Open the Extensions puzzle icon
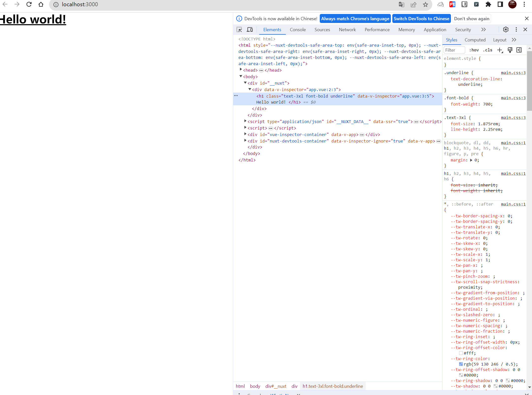This screenshot has width=532, height=395. (488, 4)
